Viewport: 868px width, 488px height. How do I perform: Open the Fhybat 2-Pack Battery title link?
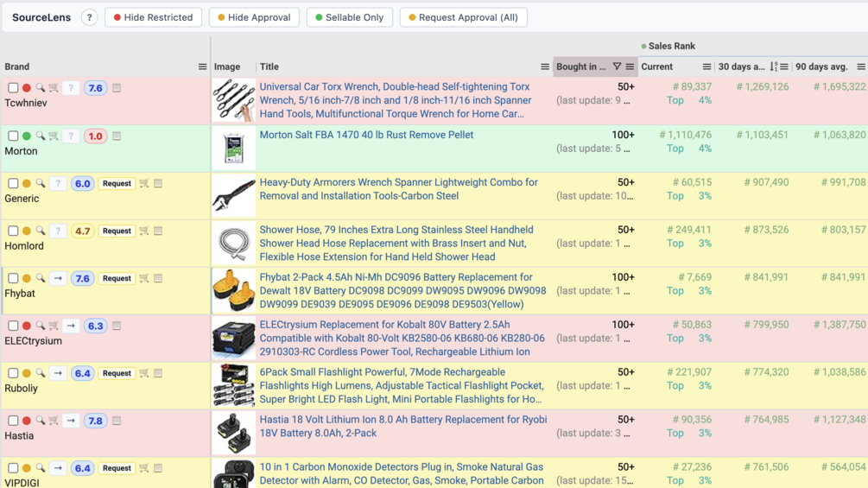tap(402, 291)
